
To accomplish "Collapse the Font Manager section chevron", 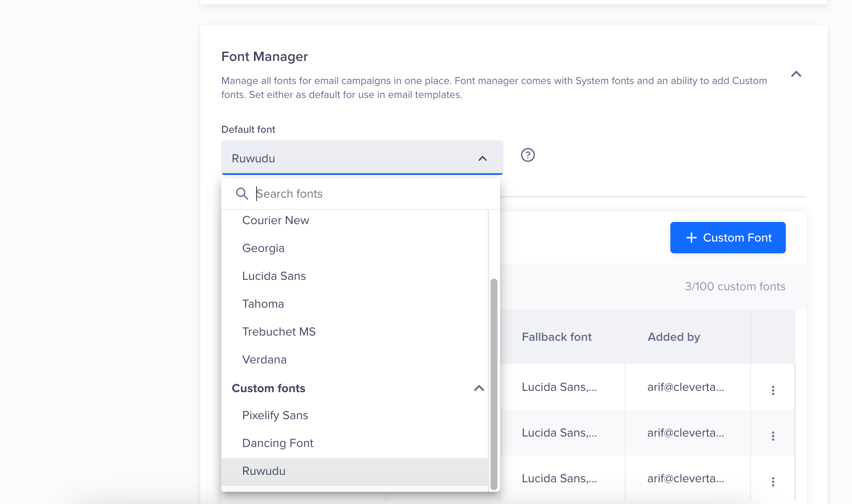I will point(796,74).
